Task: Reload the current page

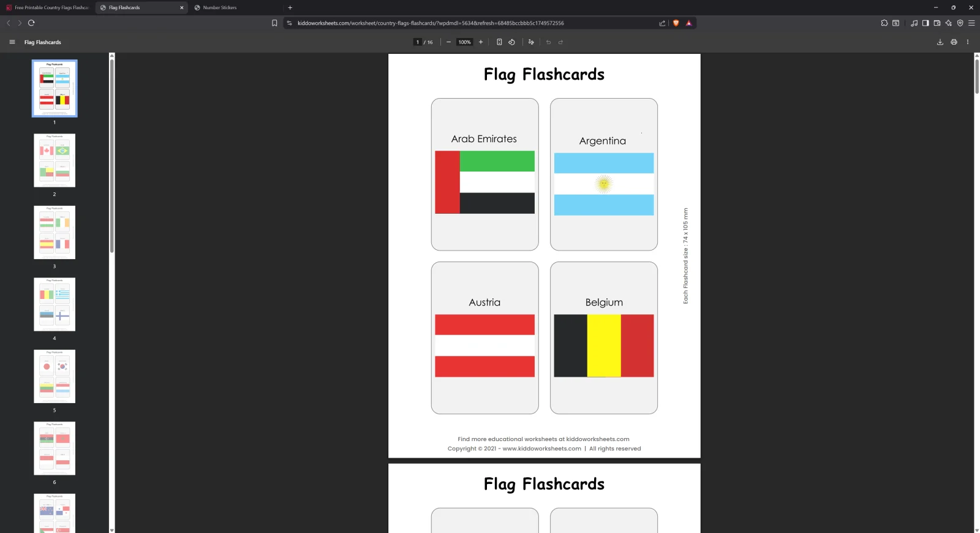Action: point(31,23)
